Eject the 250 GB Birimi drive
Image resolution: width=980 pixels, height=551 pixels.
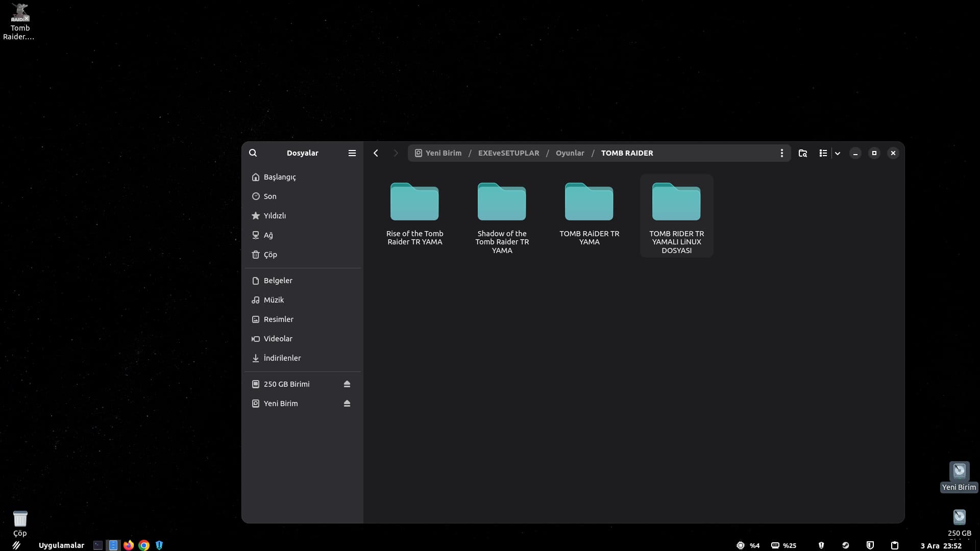(x=347, y=384)
